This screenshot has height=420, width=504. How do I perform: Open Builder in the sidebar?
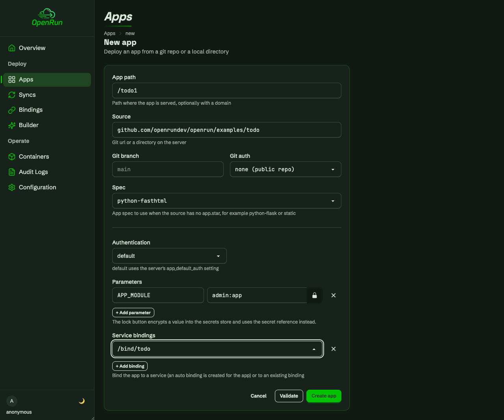[x=47, y=125]
